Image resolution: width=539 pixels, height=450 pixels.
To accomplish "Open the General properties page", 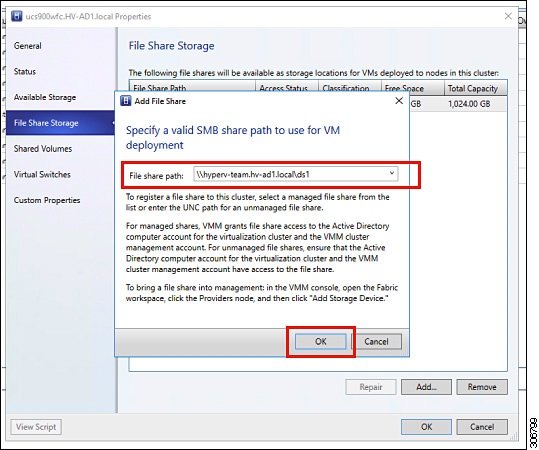I will pyautogui.click(x=28, y=46).
